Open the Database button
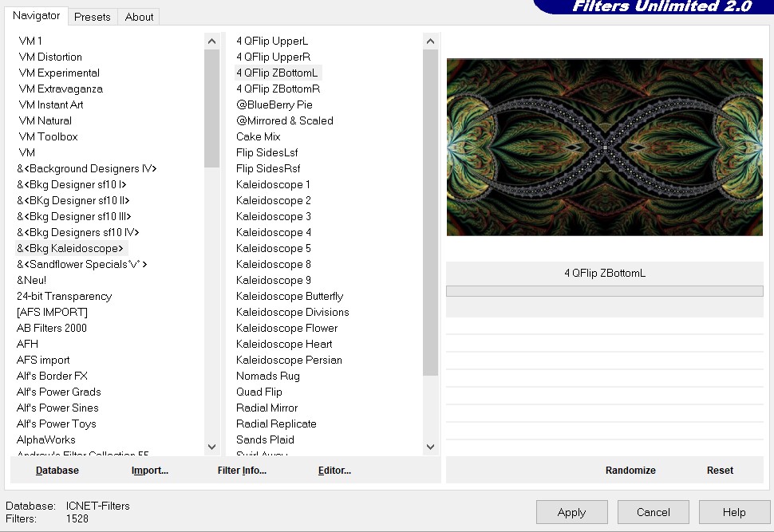This screenshot has height=532, width=774. click(57, 471)
